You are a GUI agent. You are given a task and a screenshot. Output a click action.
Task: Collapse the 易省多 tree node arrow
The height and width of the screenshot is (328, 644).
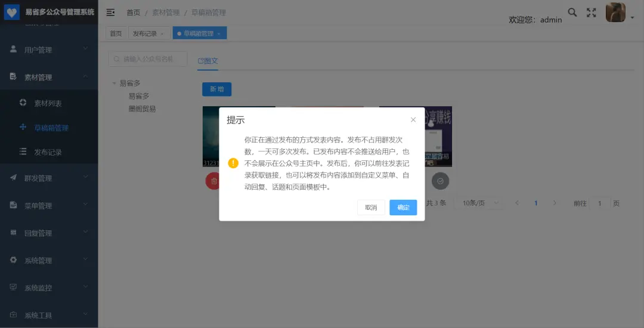pos(114,83)
